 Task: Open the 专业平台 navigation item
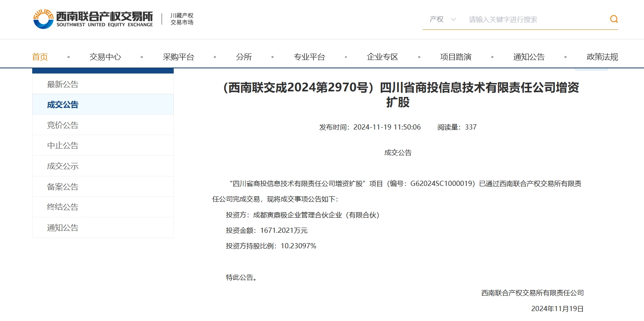click(x=309, y=57)
